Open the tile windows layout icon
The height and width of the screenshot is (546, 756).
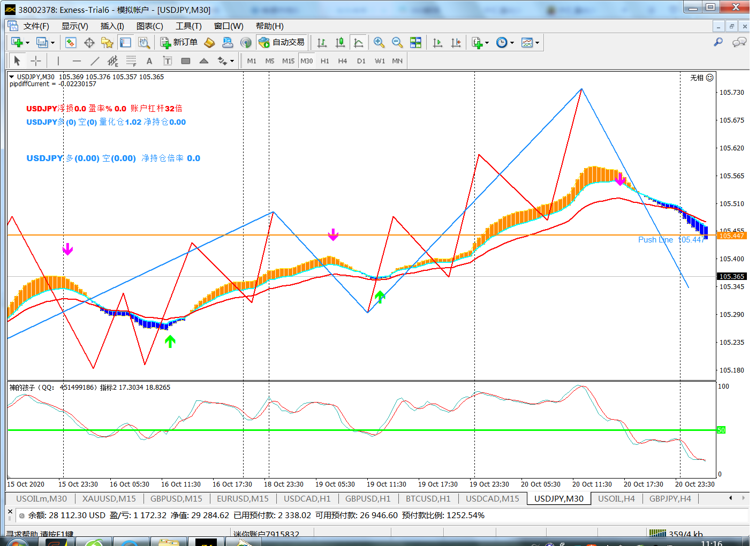(415, 42)
